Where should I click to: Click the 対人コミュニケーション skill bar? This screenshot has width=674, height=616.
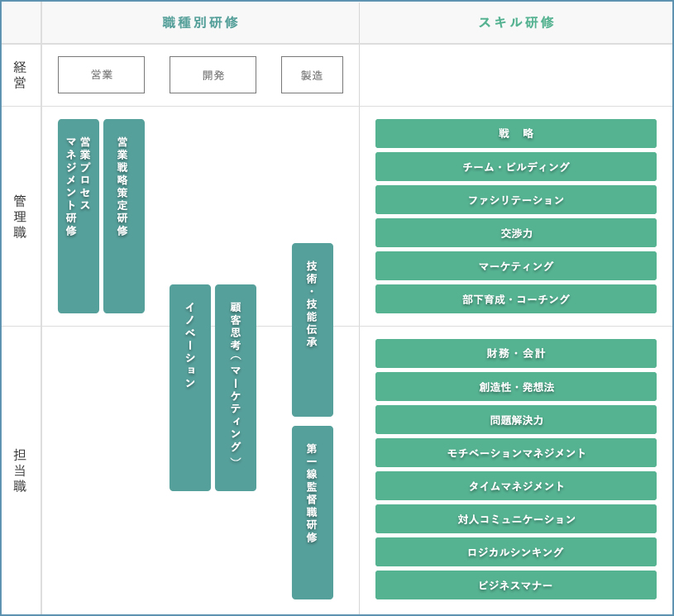[x=516, y=519]
